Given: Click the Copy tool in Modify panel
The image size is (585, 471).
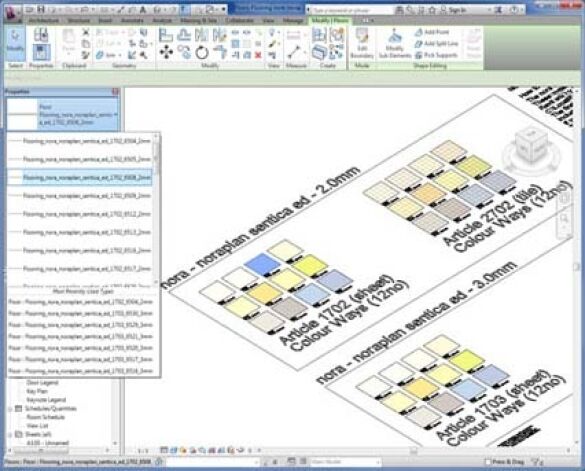Looking at the screenshot, I should 184,53.
